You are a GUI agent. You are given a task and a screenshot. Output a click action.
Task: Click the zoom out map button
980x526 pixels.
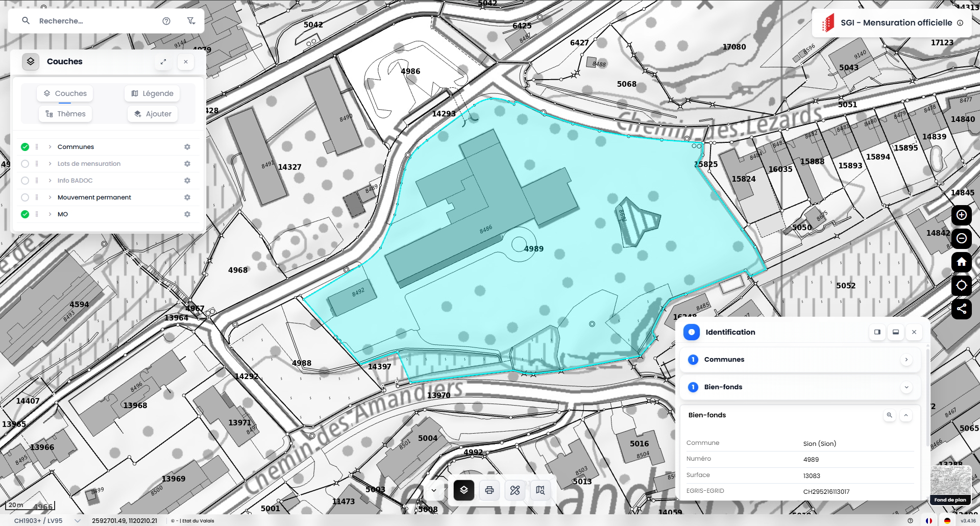961,239
